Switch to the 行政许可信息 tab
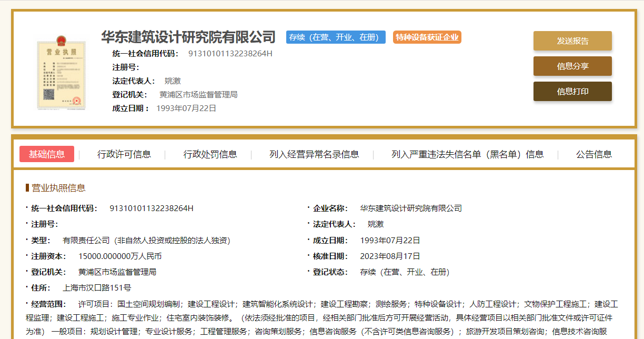 coord(124,154)
